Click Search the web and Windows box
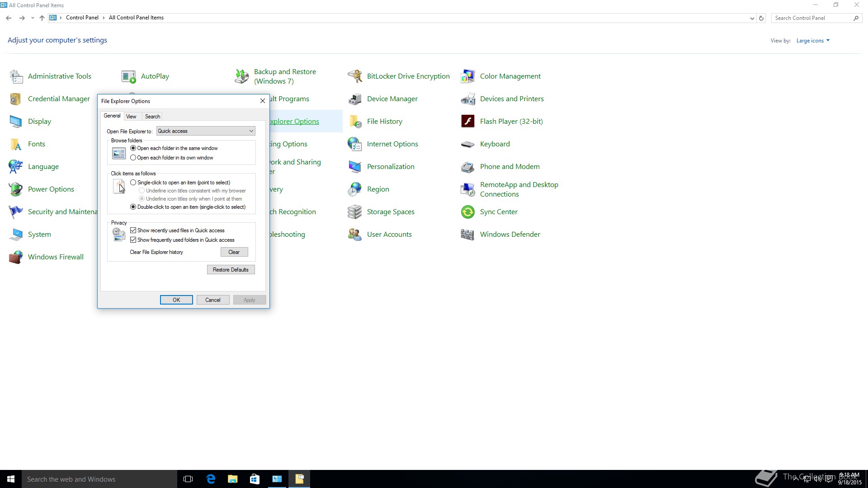 pos(99,479)
